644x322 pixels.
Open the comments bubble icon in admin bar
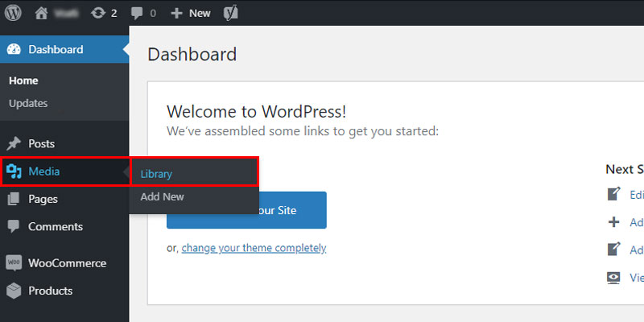coord(137,13)
